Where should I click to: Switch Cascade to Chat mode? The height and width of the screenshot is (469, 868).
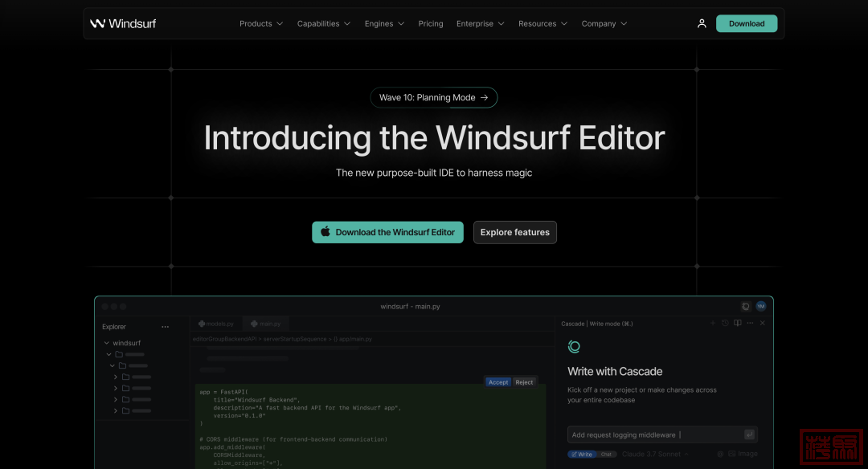click(606, 454)
